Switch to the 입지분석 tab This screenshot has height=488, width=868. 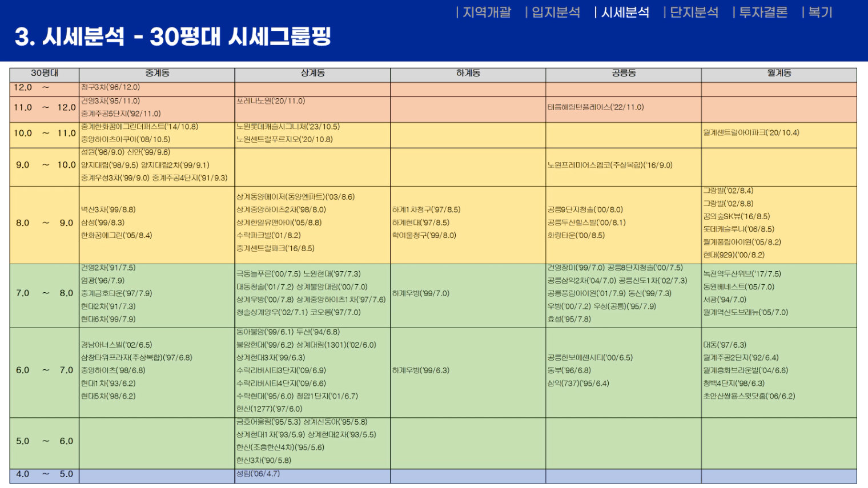(x=556, y=13)
